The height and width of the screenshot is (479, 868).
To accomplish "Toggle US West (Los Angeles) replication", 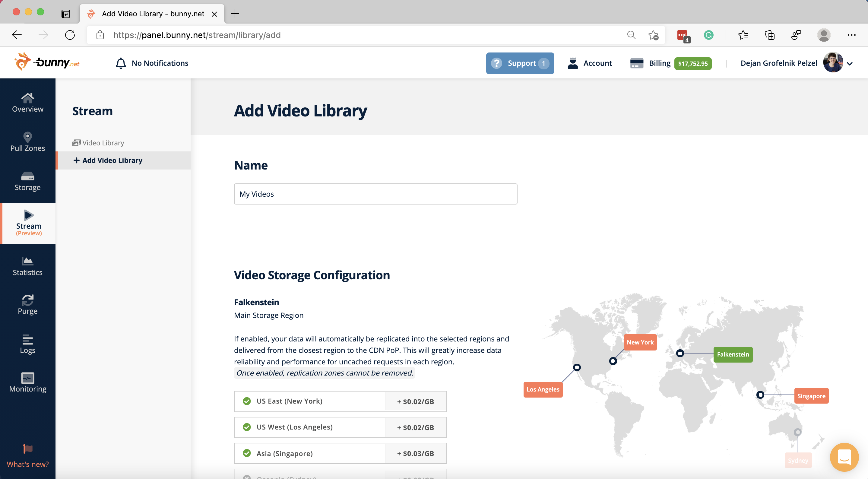I will click(340, 427).
